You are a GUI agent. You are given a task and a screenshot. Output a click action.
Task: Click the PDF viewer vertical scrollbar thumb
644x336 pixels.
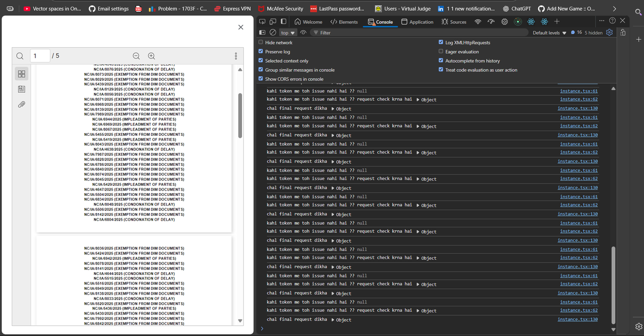[x=240, y=115]
